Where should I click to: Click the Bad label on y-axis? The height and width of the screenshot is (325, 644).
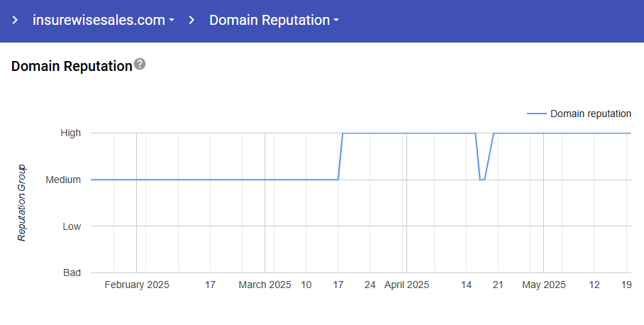coord(72,272)
